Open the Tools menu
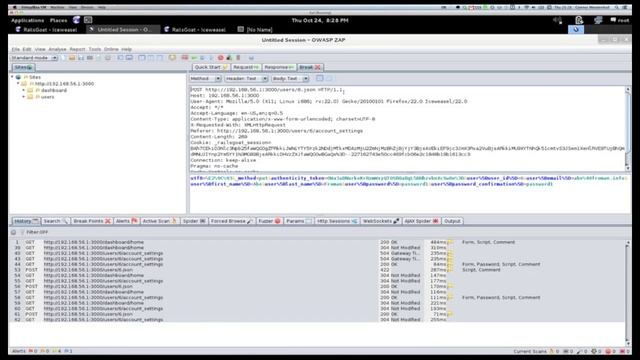The width and height of the screenshot is (640, 360). (95, 49)
